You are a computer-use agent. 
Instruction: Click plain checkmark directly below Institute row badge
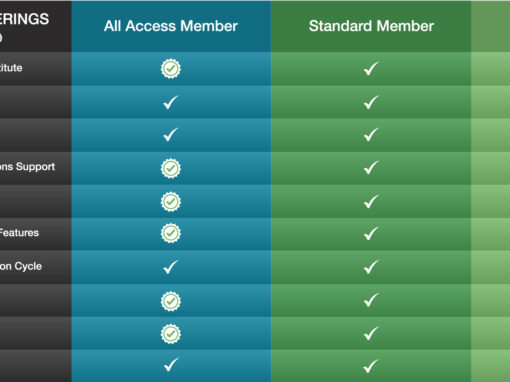pos(171,102)
